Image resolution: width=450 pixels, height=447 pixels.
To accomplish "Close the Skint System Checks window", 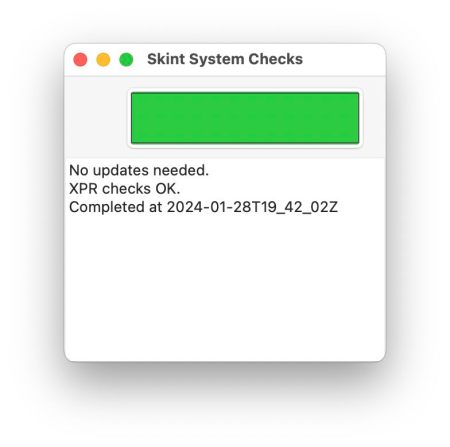I will pos(80,60).
